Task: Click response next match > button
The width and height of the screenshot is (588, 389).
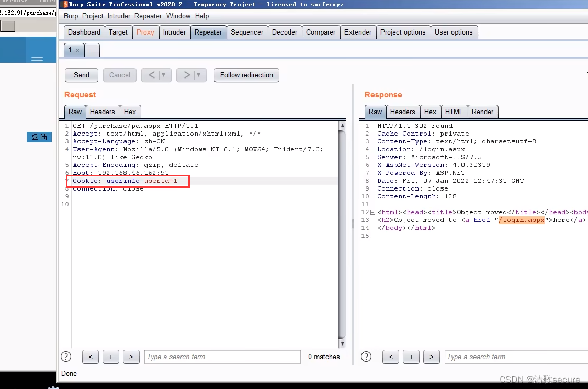Action: click(431, 357)
